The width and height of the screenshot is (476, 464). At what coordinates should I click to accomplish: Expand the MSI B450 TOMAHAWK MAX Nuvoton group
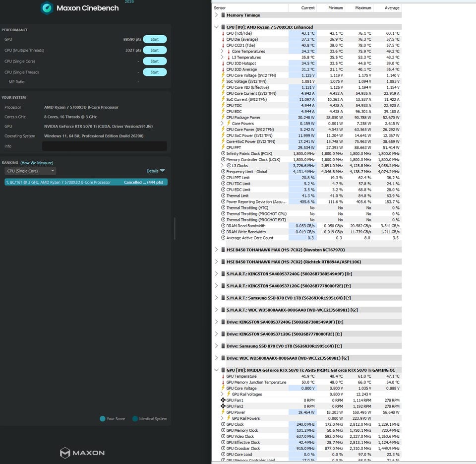point(216,250)
